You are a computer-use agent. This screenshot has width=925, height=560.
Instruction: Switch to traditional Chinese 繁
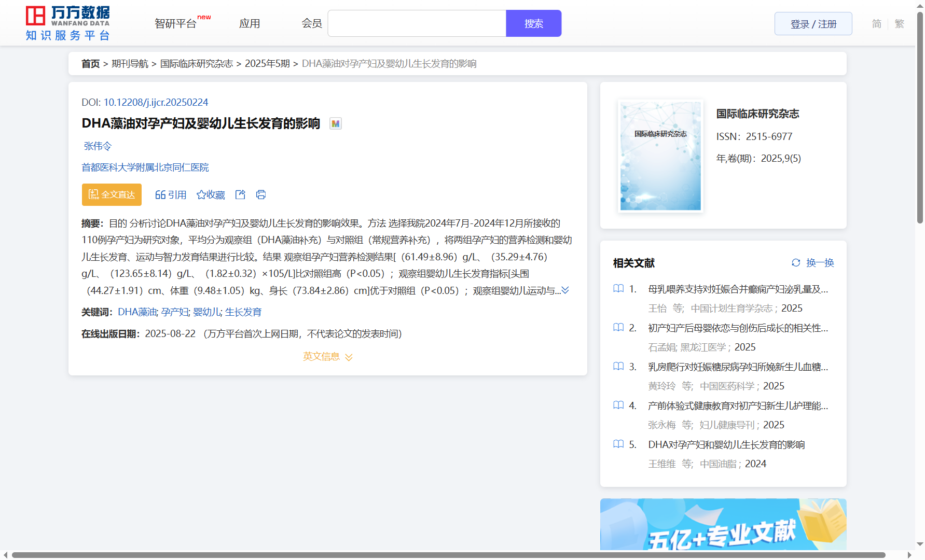pyautogui.click(x=899, y=23)
